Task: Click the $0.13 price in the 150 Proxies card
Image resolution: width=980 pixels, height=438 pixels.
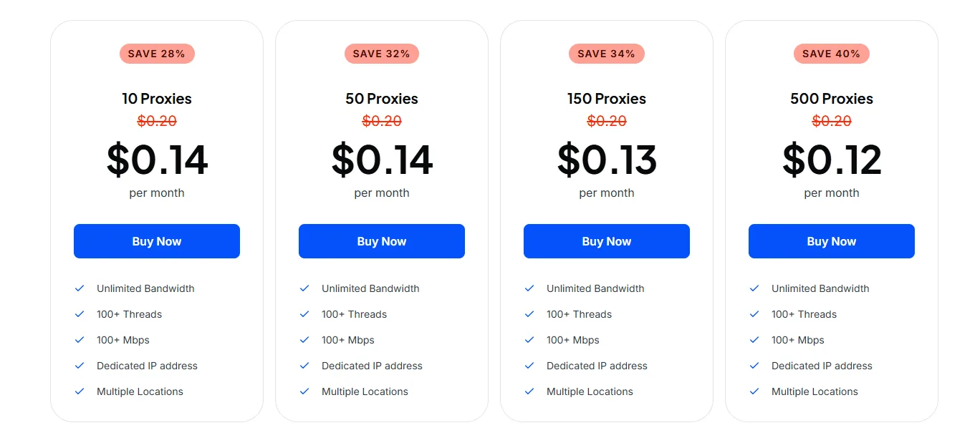Action: point(607,160)
